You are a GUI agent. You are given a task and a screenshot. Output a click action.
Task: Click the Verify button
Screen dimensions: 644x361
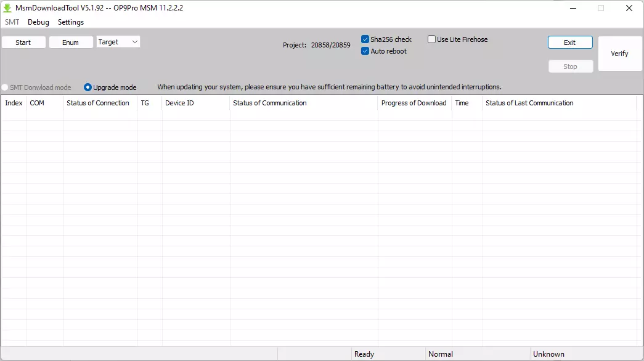coord(619,54)
